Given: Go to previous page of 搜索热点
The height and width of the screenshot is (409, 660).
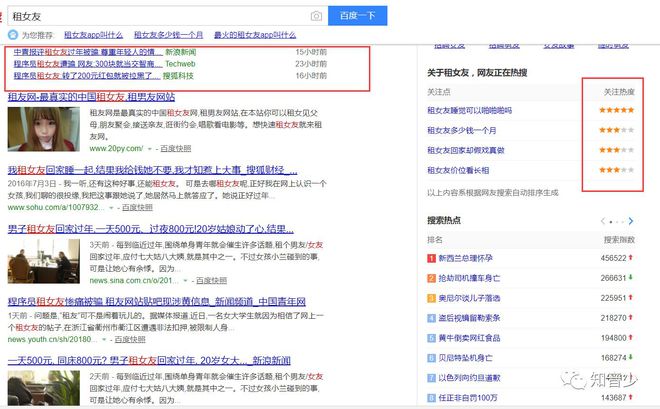Looking at the screenshot, I should tap(603, 221).
